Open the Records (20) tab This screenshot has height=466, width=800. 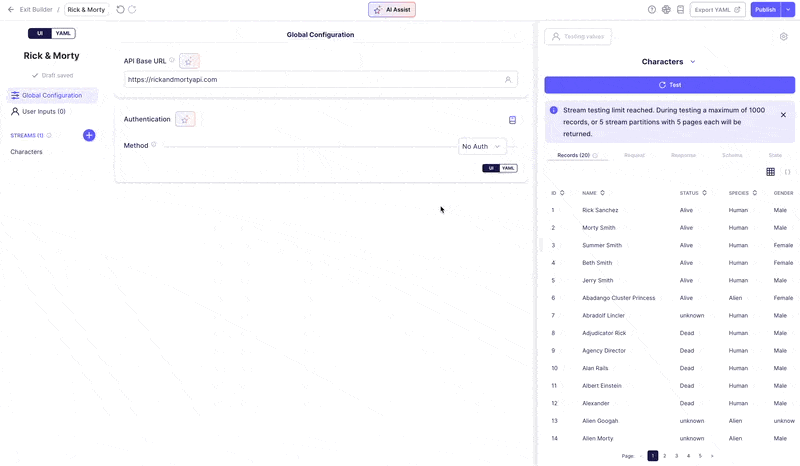click(x=577, y=155)
